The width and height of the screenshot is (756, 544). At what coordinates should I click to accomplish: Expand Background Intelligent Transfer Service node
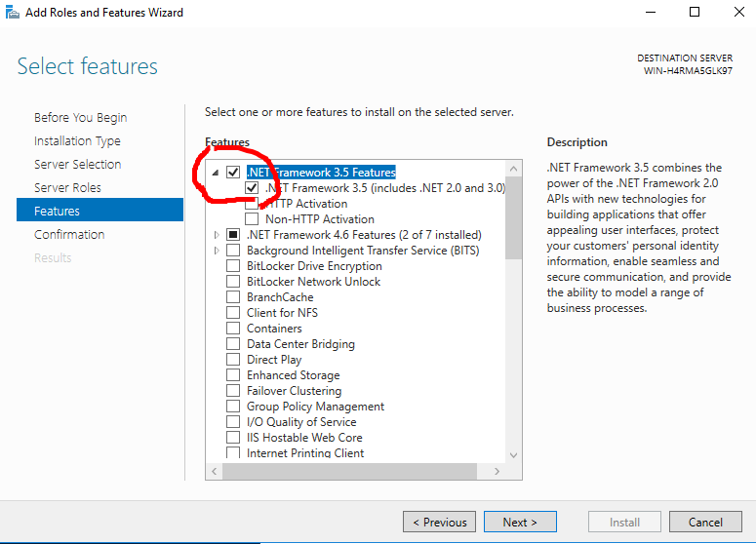[217, 251]
